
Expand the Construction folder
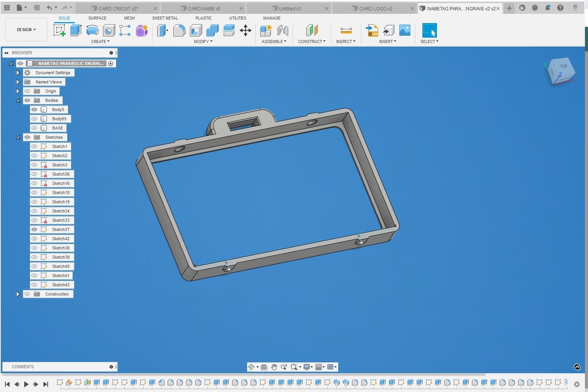tap(18, 294)
